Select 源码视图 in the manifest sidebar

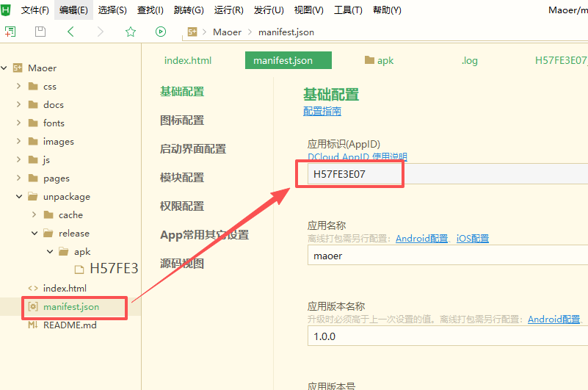tap(182, 264)
